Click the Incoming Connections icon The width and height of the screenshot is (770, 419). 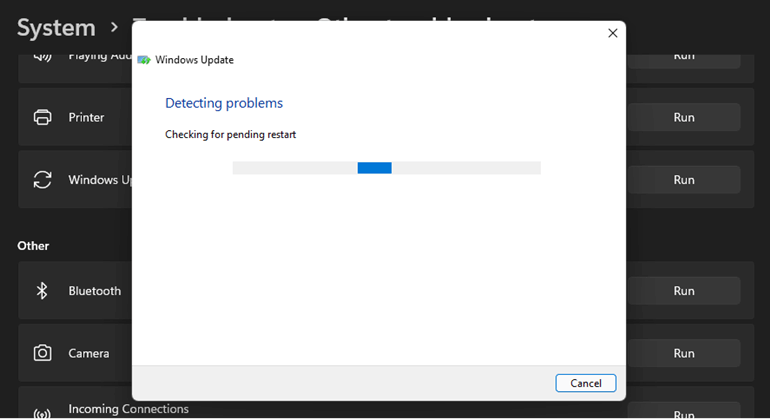coord(42,414)
